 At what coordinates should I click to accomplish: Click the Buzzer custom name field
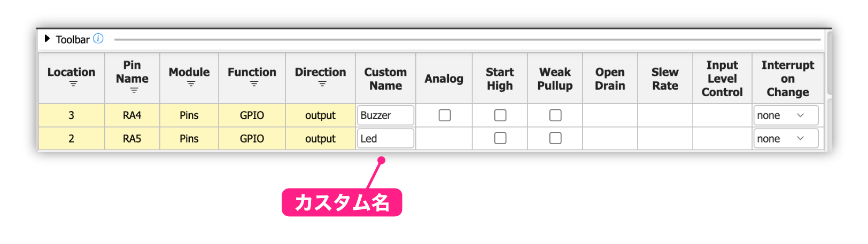pyautogui.click(x=385, y=115)
